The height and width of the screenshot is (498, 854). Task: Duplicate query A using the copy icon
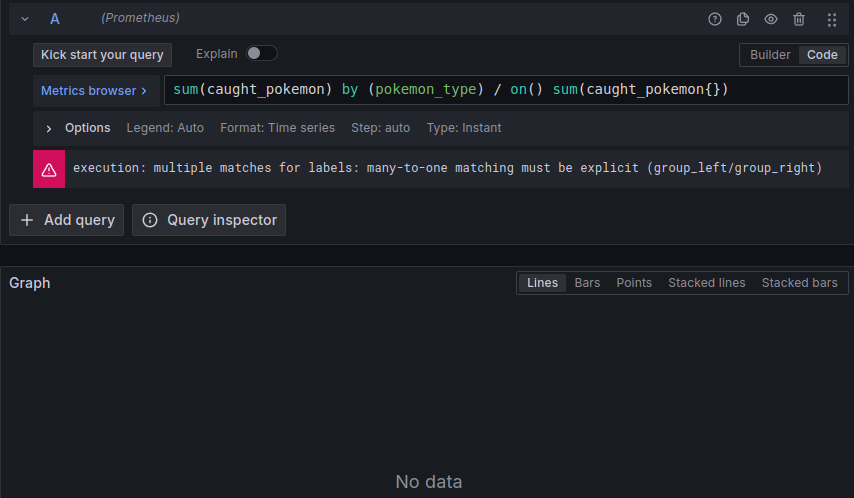click(x=742, y=19)
